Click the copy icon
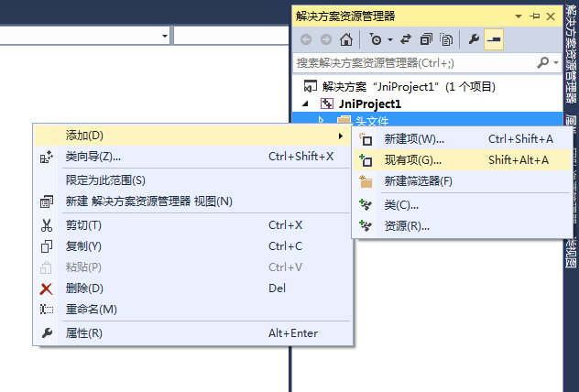This screenshot has height=392, width=579. point(47,246)
